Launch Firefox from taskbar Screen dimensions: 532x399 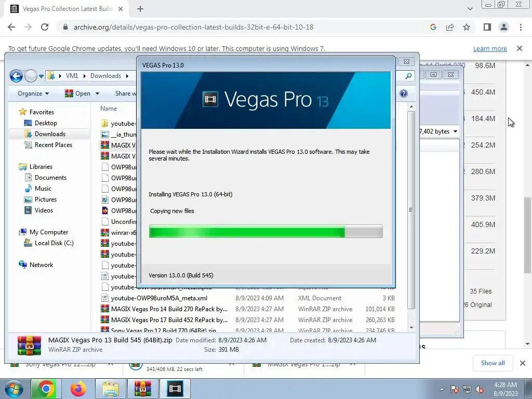(78, 389)
